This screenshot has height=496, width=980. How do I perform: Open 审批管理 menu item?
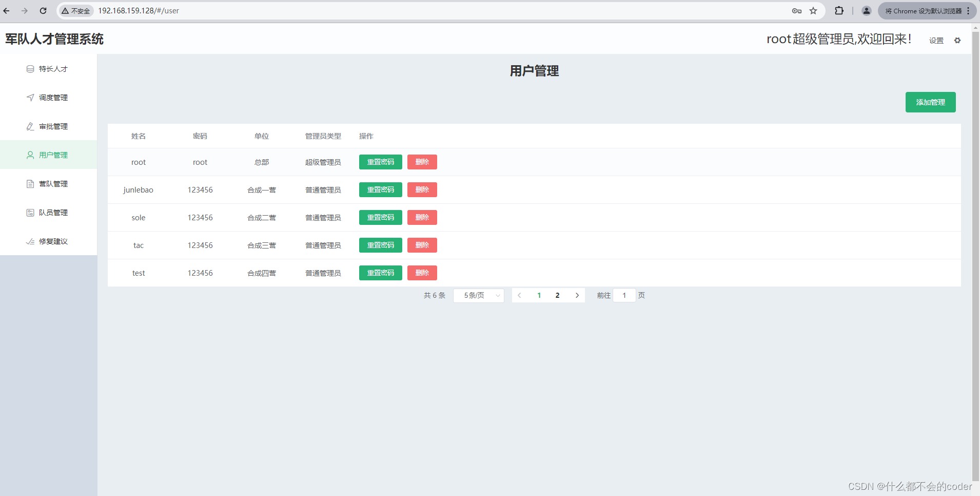click(x=48, y=126)
